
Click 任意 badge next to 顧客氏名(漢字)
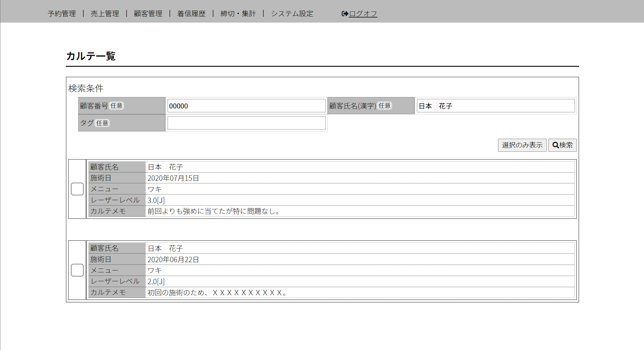(x=384, y=106)
